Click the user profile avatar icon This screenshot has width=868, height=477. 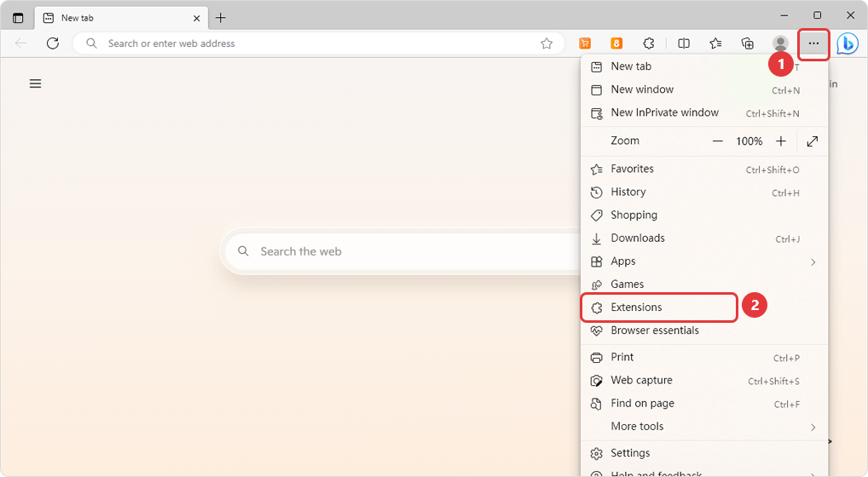[780, 43]
